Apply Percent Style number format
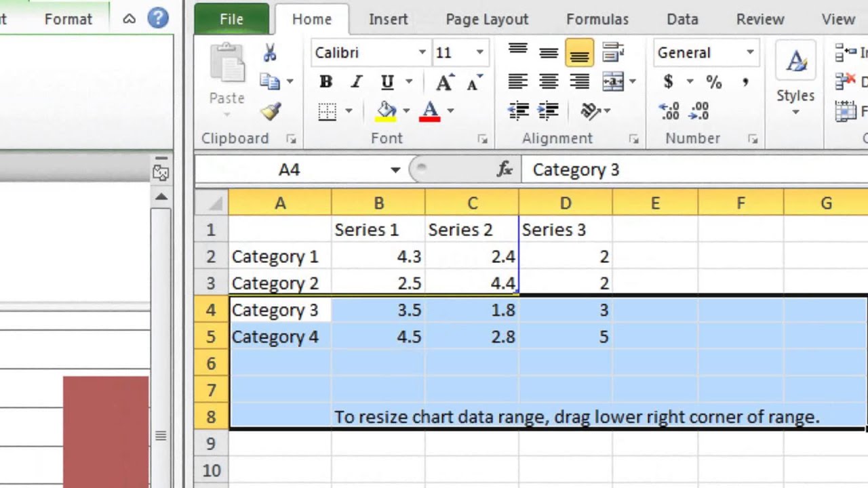Image resolution: width=868 pixels, height=488 pixels. 714,83
